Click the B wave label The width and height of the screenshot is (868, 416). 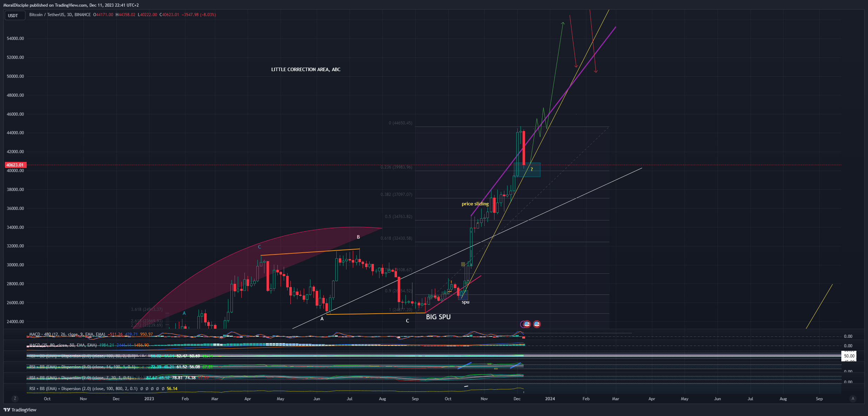point(358,237)
